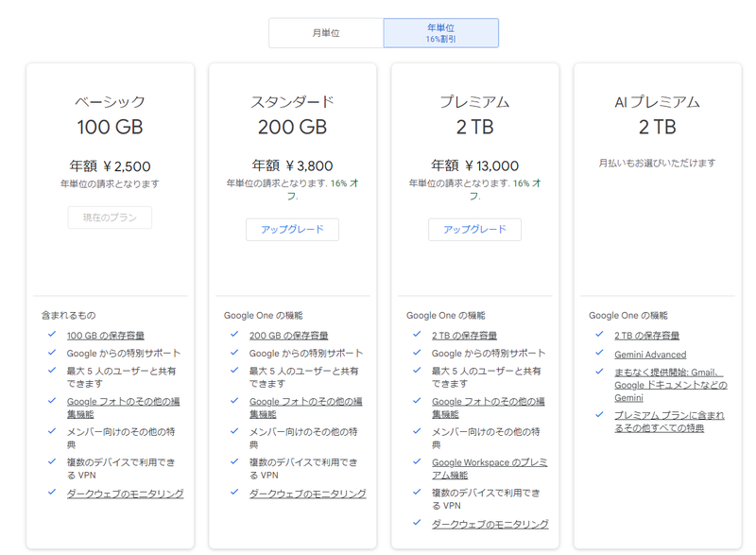Open the プレミアム プランに含まれるその他すべての特典 link

(669, 422)
